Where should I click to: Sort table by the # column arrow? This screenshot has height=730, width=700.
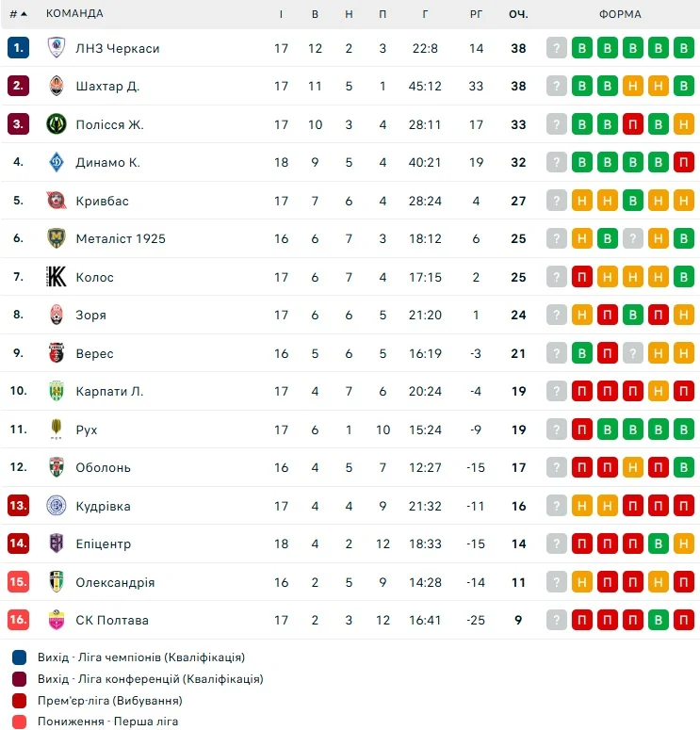pos(18,14)
